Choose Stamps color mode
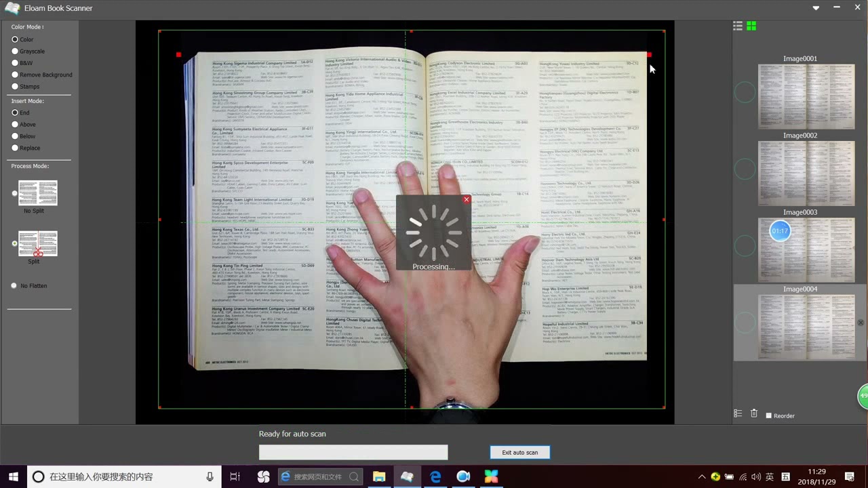Viewport: 868px width, 488px height. [x=15, y=87]
